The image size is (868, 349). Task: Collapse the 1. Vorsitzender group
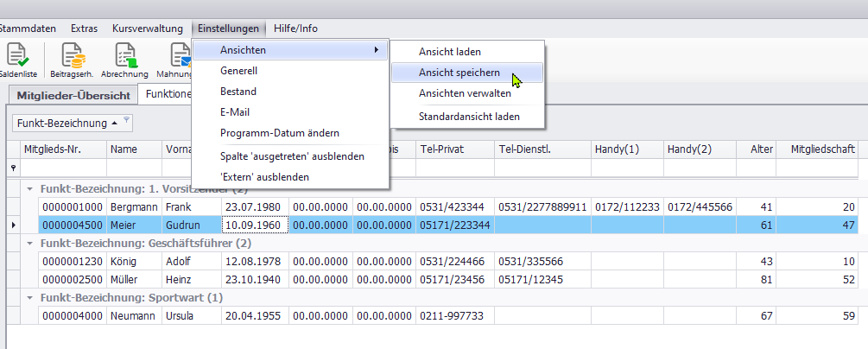tap(31, 188)
